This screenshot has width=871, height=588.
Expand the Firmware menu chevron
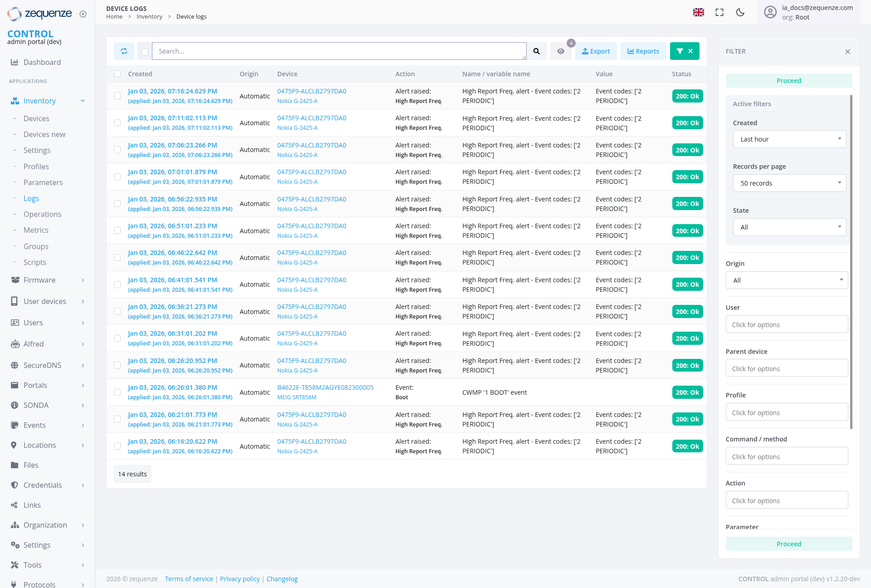[x=83, y=280]
